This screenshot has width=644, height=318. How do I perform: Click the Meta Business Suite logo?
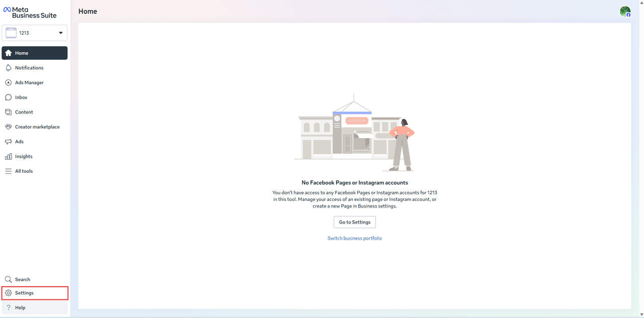(30, 13)
